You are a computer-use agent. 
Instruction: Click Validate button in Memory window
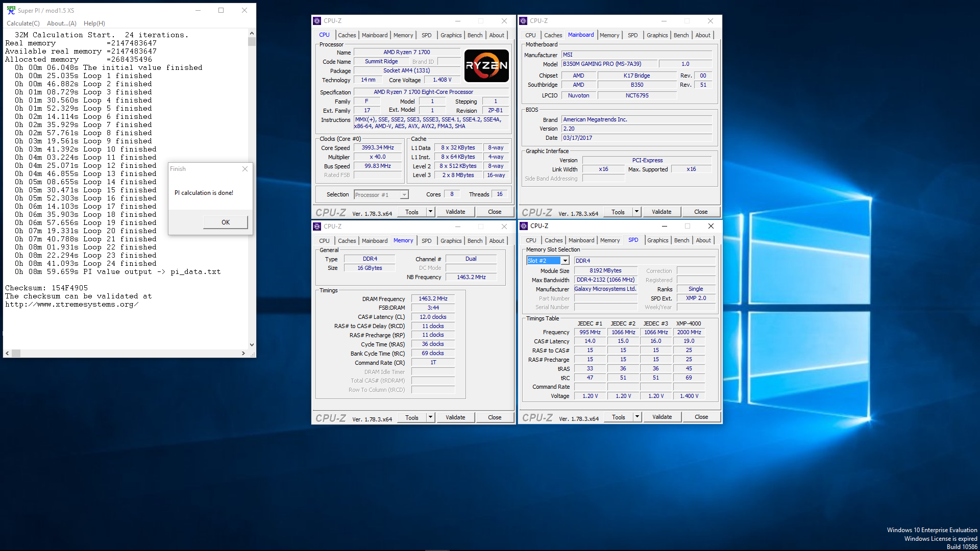[x=455, y=417]
